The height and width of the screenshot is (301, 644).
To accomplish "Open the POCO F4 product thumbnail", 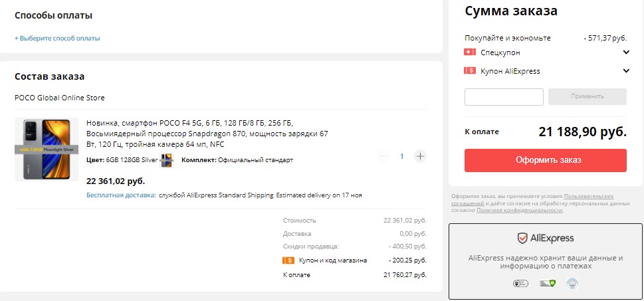I will [x=47, y=150].
